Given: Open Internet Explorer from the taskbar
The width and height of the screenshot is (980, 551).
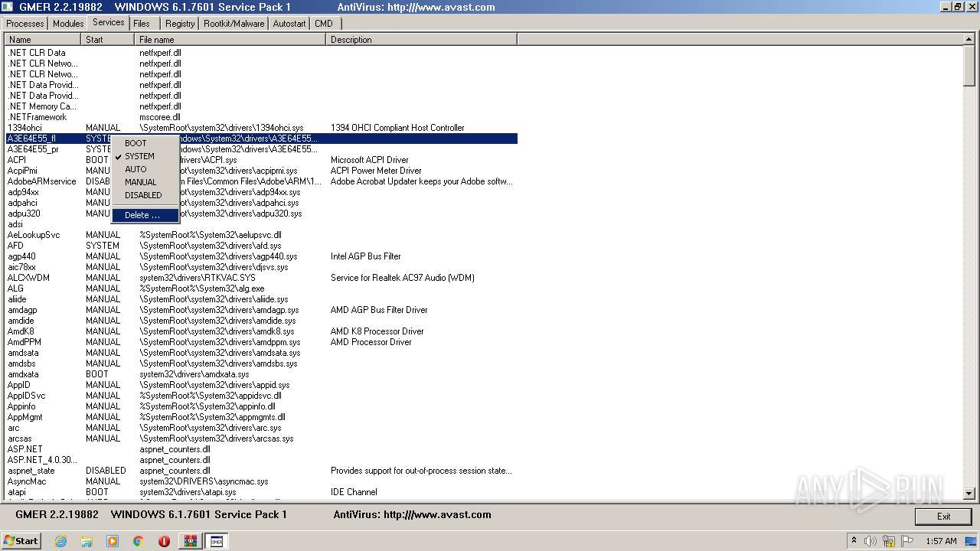Looking at the screenshot, I should [x=60, y=541].
